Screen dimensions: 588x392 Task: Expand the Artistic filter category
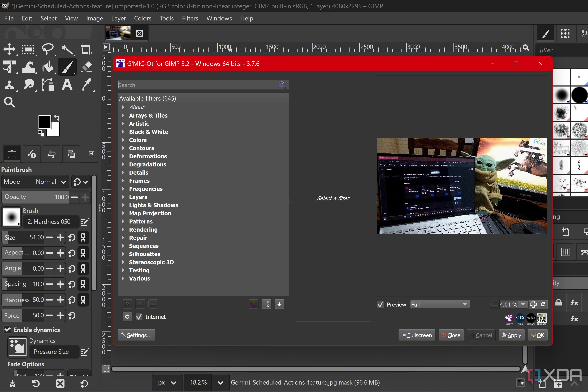tap(123, 123)
